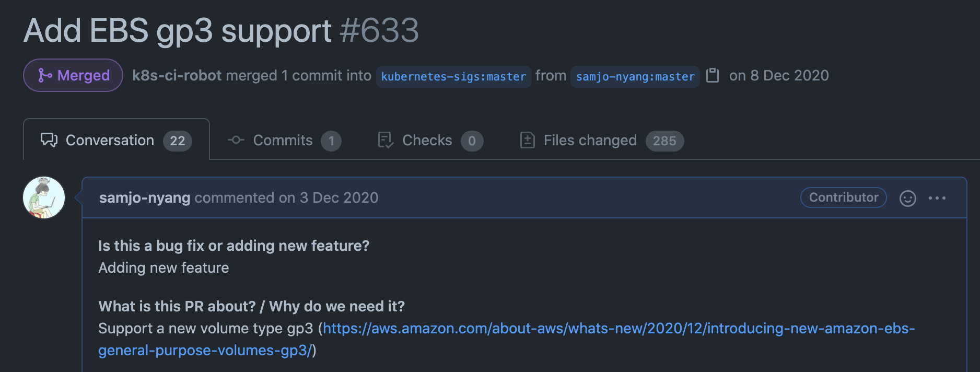This screenshot has height=372, width=980.
Task: Click the Files changed diff icon
Action: pyautogui.click(x=528, y=140)
